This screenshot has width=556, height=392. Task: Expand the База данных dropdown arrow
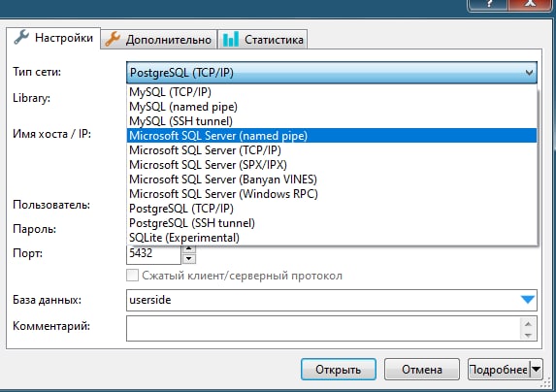[x=528, y=300]
